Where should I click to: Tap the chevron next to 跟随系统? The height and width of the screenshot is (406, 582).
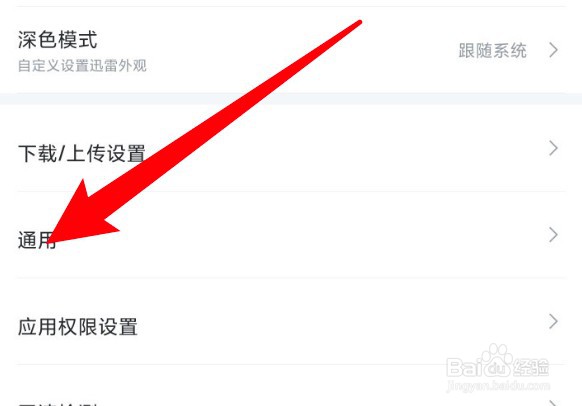coord(553,50)
